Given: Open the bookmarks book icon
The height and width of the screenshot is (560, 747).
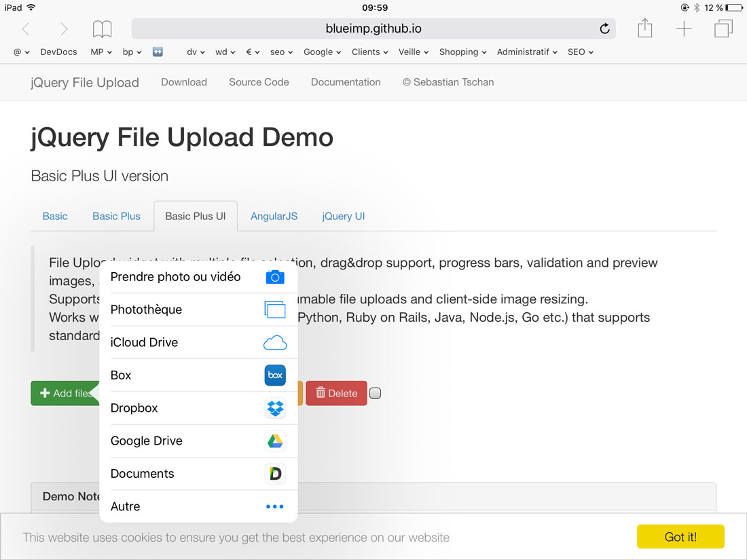Looking at the screenshot, I should (102, 29).
